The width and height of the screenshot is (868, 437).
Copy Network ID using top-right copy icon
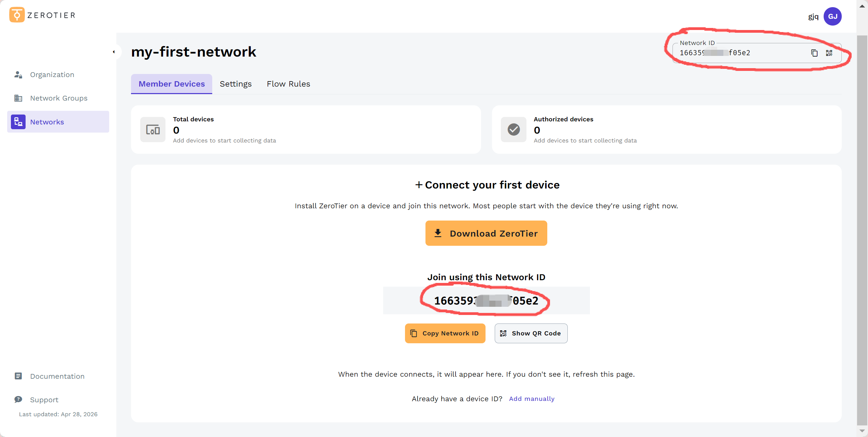(814, 53)
